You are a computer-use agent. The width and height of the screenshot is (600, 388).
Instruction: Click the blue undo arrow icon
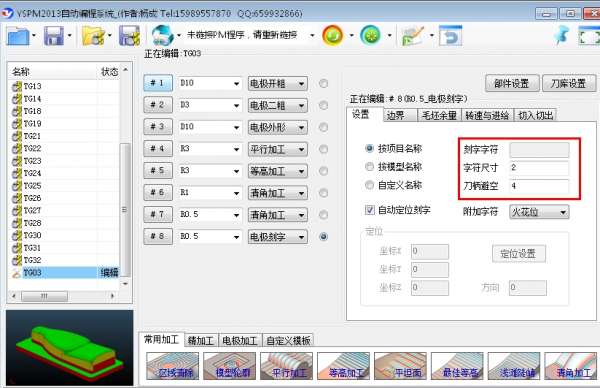pos(450,36)
